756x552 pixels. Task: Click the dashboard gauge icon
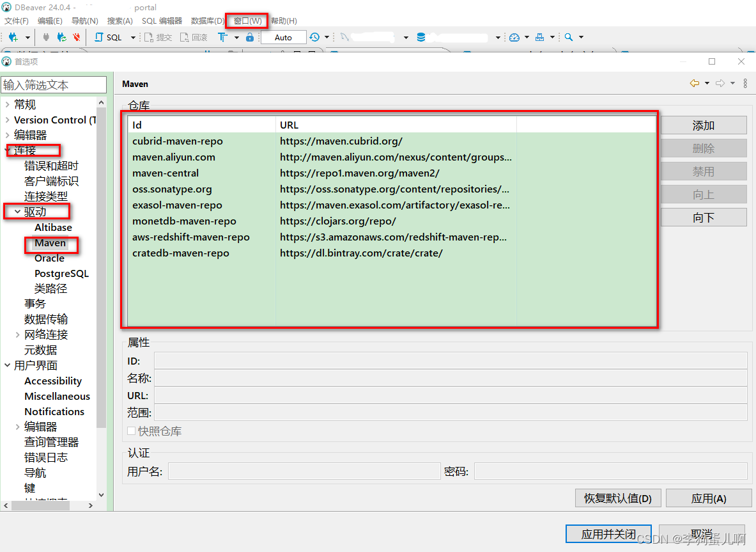click(514, 37)
